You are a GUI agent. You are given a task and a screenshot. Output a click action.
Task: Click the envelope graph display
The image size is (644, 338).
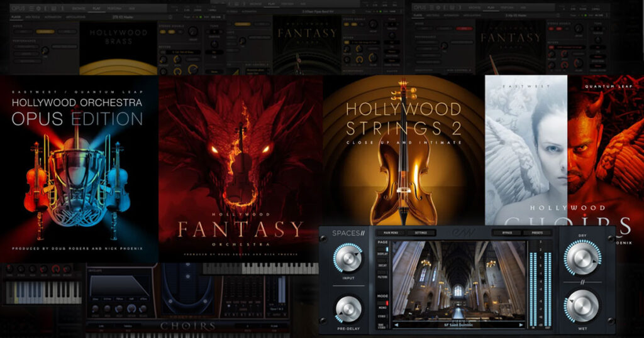(119, 285)
